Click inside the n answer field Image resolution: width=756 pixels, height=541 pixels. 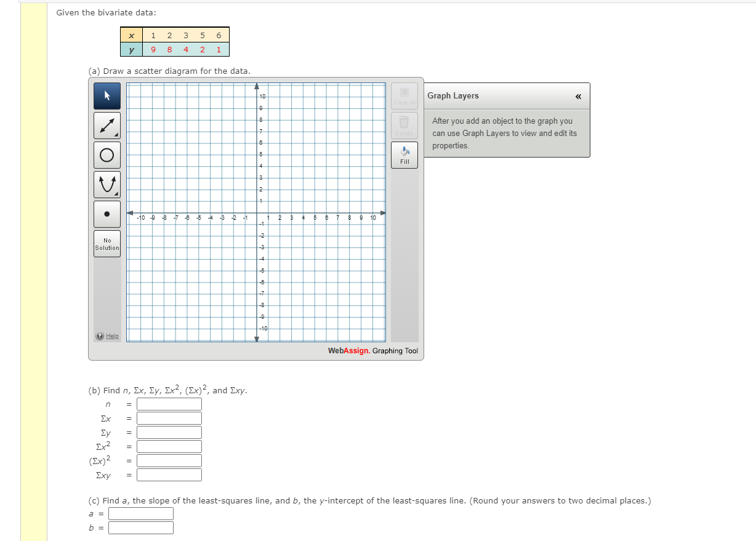[x=169, y=404]
